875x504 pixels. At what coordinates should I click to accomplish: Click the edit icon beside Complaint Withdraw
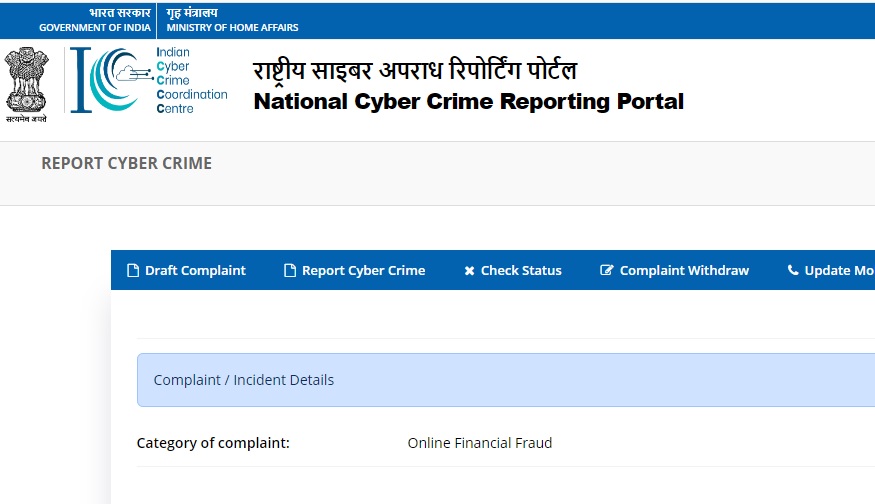(x=606, y=271)
